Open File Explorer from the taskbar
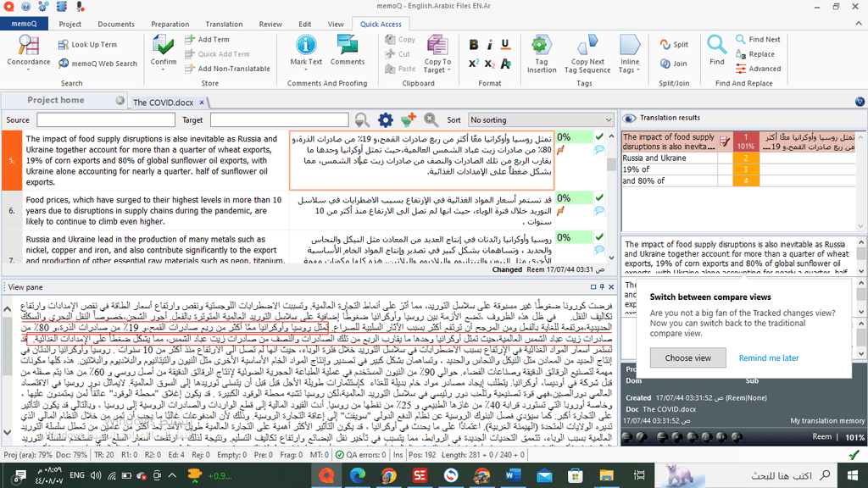 [x=606, y=474]
